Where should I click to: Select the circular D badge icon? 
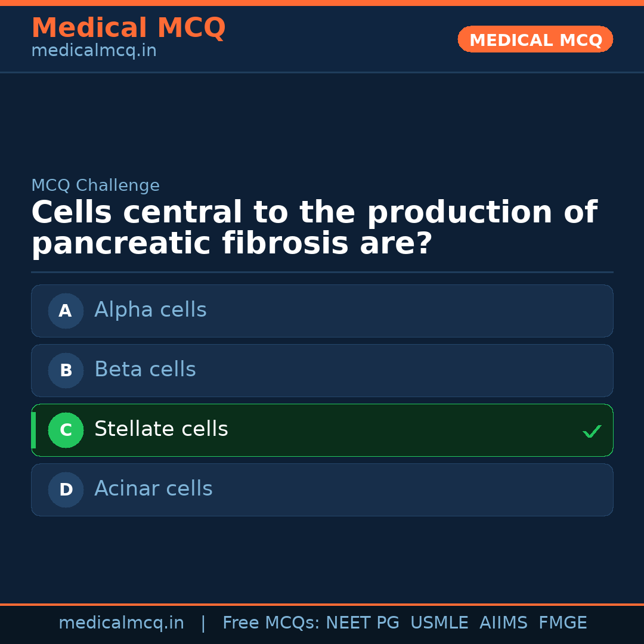[x=66, y=490]
